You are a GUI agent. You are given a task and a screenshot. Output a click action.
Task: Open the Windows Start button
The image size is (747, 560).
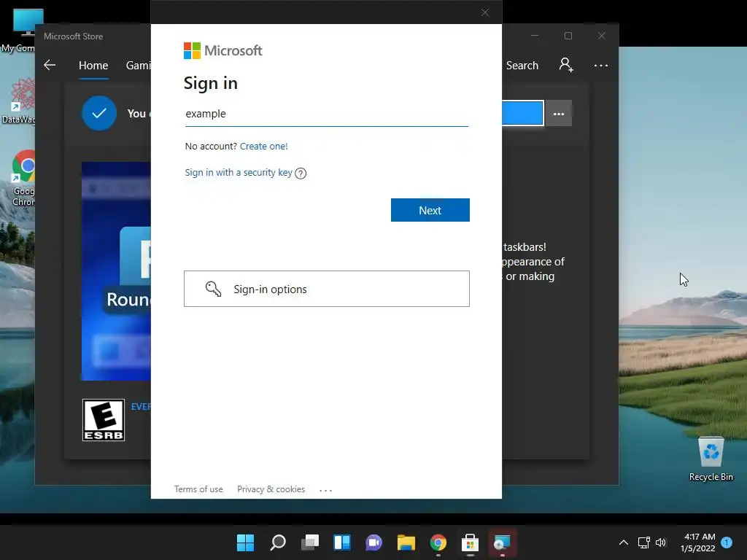pyautogui.click(x=246, y=542)
